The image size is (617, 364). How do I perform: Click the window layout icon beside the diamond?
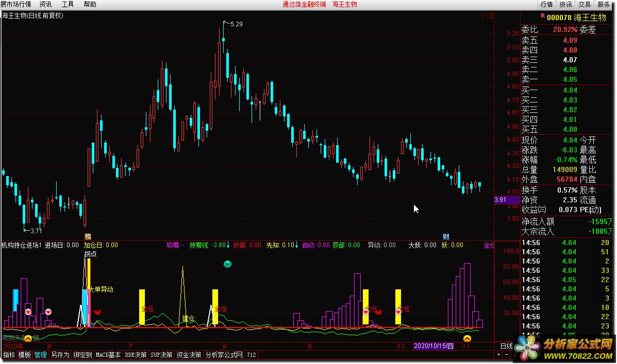coord(490,16)
